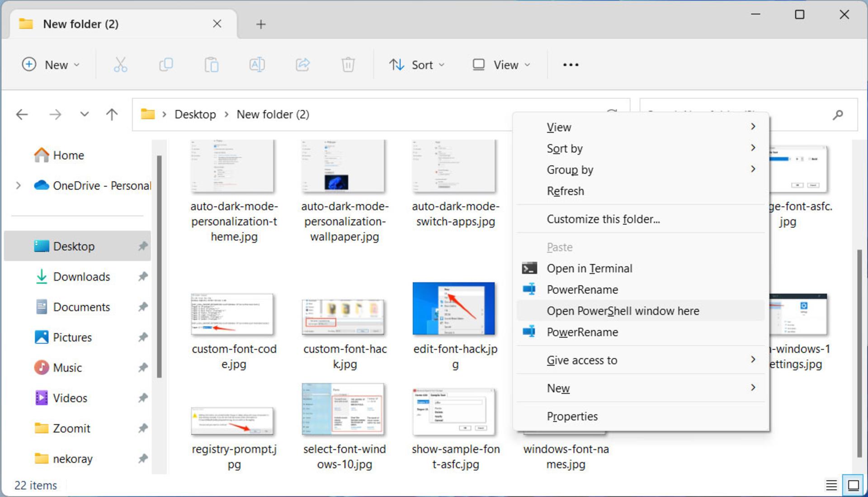Image resolution: width=868 pixels, height=497 pixels.
Task: Click the pin beside Downloads
Action: pyautogui.click(x=143, y=276)
